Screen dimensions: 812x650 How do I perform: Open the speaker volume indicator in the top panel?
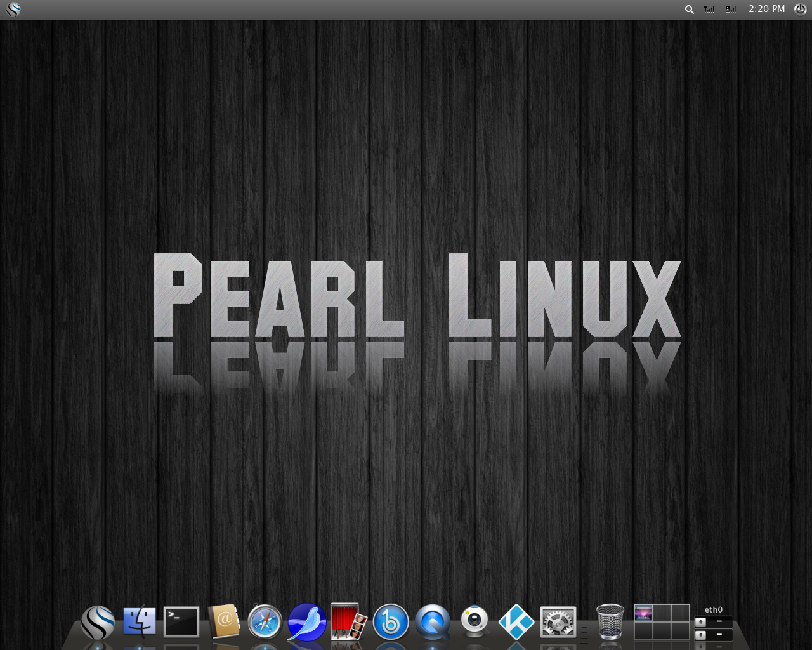click(x=731, y=10)
